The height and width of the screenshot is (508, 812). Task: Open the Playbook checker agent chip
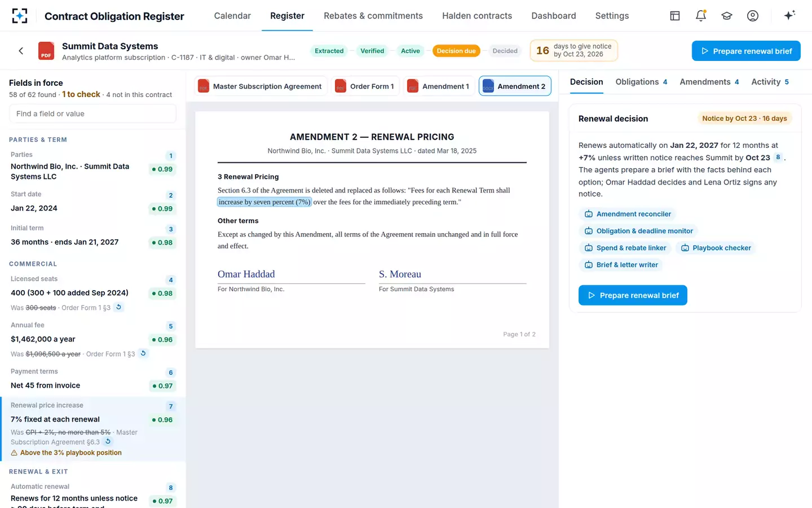coord(716,248)
